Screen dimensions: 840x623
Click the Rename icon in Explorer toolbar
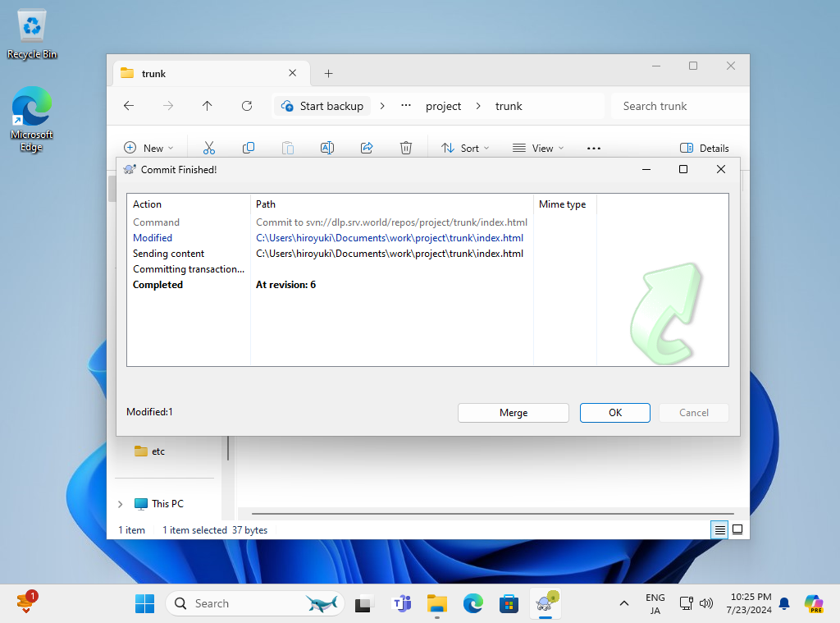click(x=327, y=148)
